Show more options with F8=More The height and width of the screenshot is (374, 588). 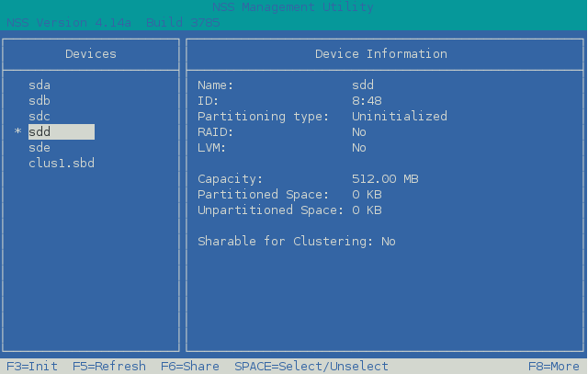pyautogui.click(x=553, y=366)
